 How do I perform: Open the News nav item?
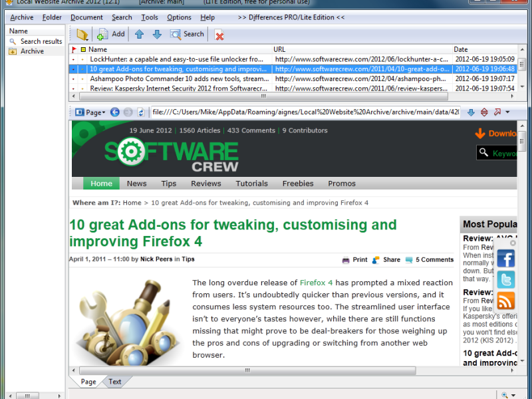point(137,184)
